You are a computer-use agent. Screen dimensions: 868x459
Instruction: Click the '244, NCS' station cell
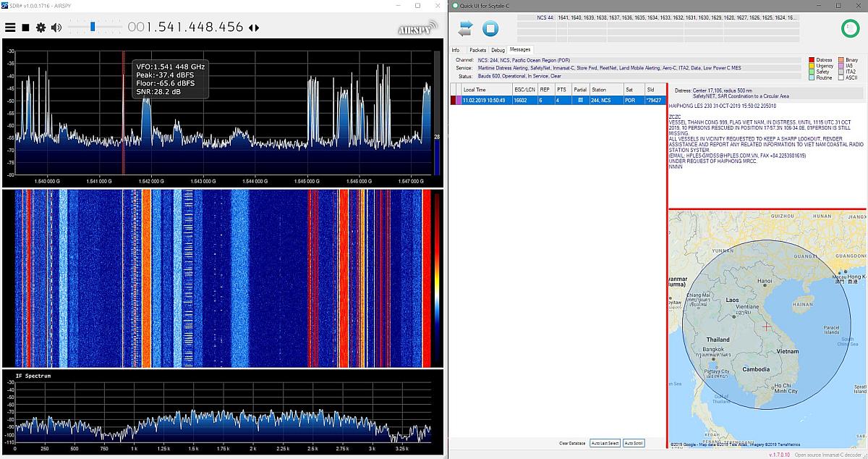click(606, 100)
